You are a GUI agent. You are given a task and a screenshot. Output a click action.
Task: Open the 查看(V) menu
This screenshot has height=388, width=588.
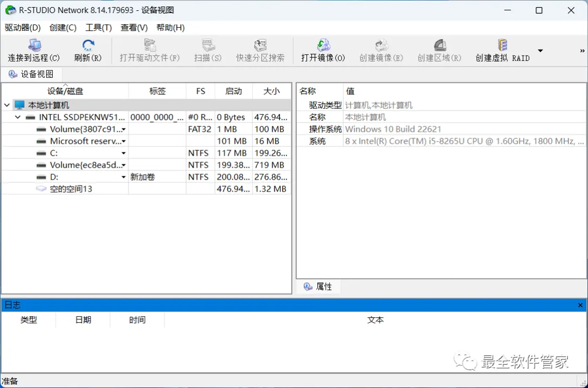pos(134,28)
